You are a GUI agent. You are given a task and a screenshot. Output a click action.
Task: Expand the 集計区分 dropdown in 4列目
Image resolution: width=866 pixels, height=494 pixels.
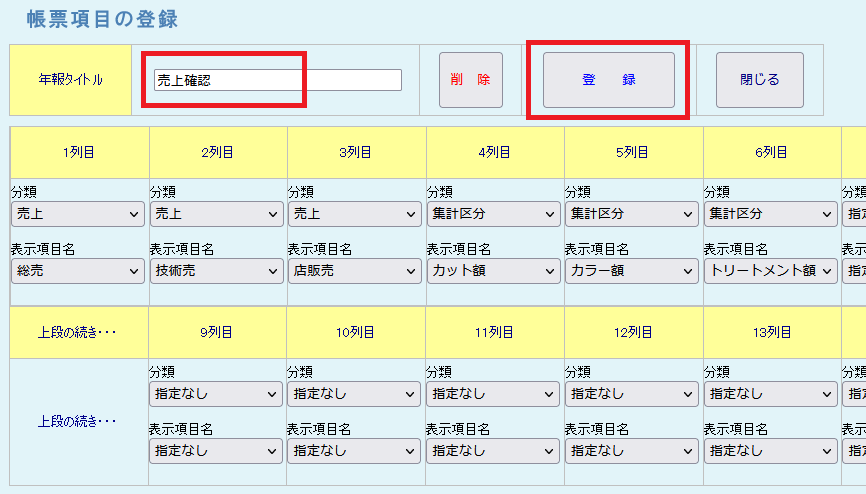[494, 213]
